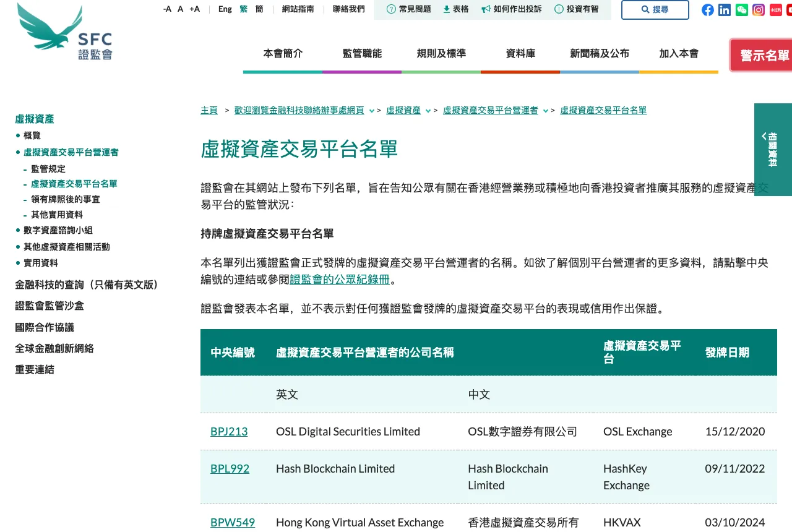Open 實用資料 sidebar item
This screenshot has width=792, height=532.
41,263
